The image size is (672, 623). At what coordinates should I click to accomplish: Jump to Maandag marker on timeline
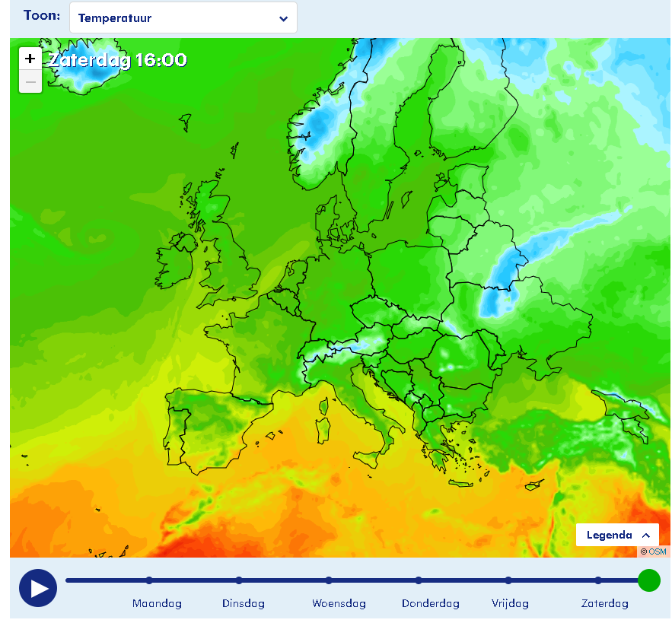click(149, 580)
